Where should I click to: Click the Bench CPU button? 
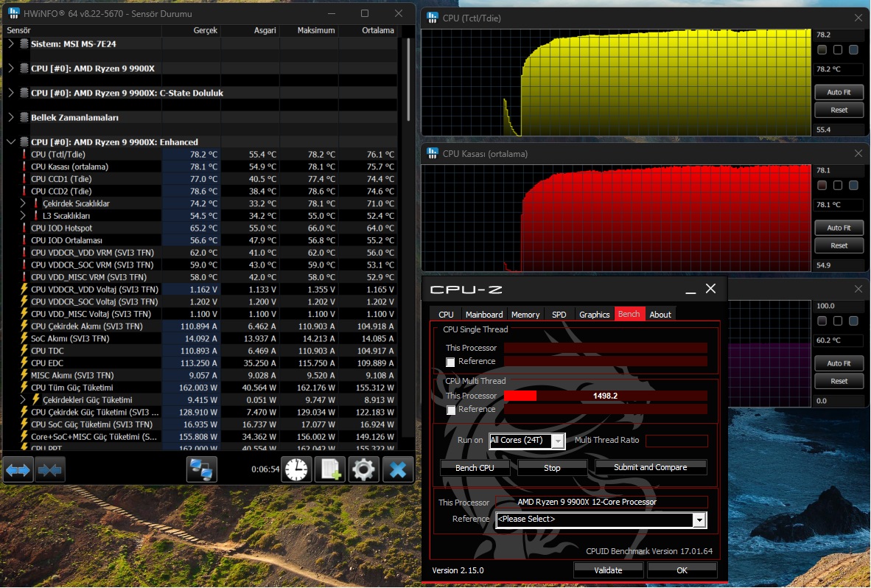click(x=475, y=467)
